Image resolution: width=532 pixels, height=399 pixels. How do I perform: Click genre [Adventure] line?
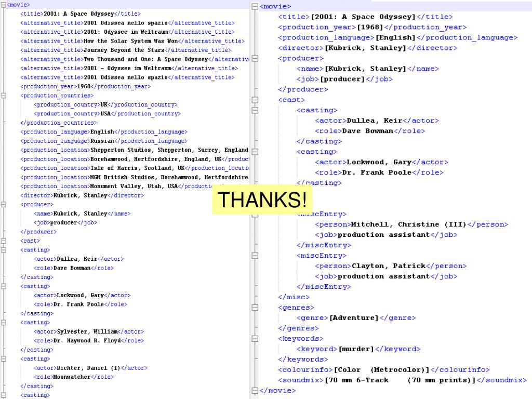click(356, 318)
